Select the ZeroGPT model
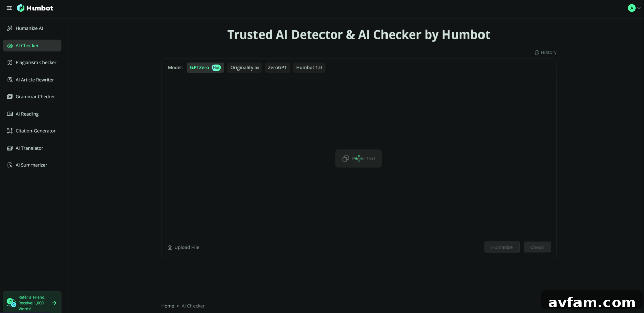 pyautogui.click(x=277, y=67)
